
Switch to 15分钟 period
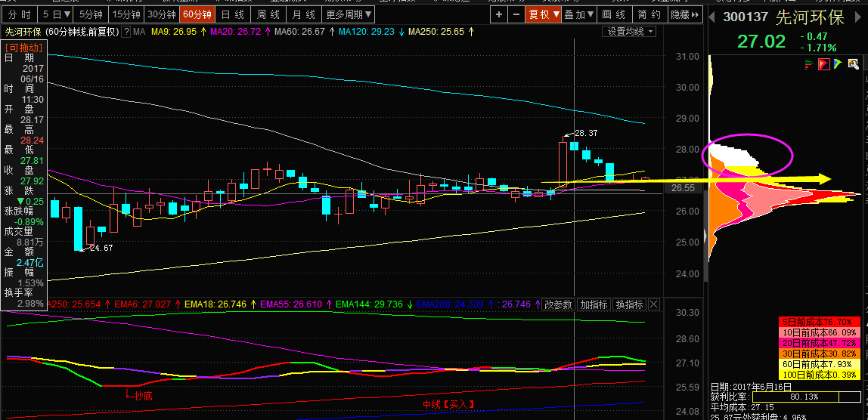126,14
